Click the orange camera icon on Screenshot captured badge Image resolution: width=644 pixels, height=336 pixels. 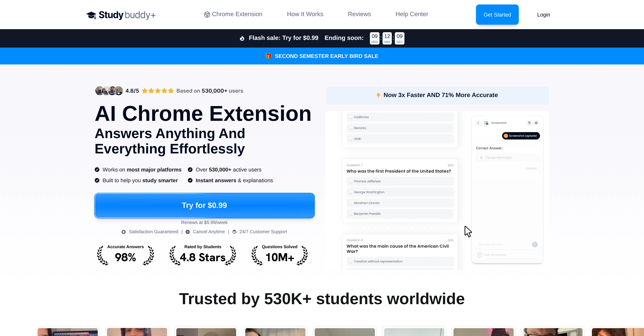click(506, 136)
